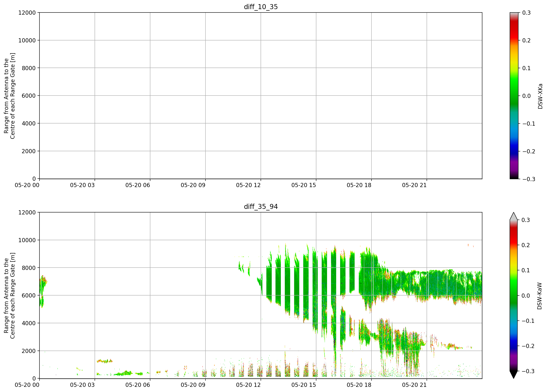Click the "−0.3" tick on DSW-XKa colorbar
547x392 pixels.
[529, 179]
